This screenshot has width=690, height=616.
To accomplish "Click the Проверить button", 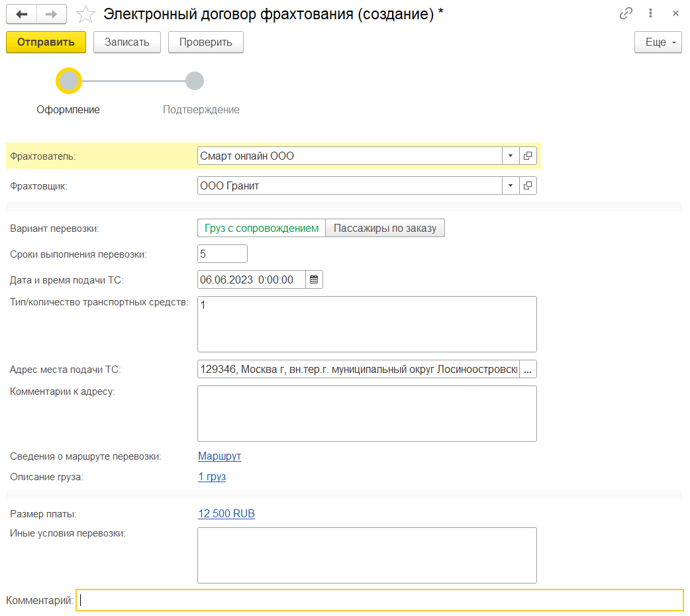I will click(x=205, y=42).
